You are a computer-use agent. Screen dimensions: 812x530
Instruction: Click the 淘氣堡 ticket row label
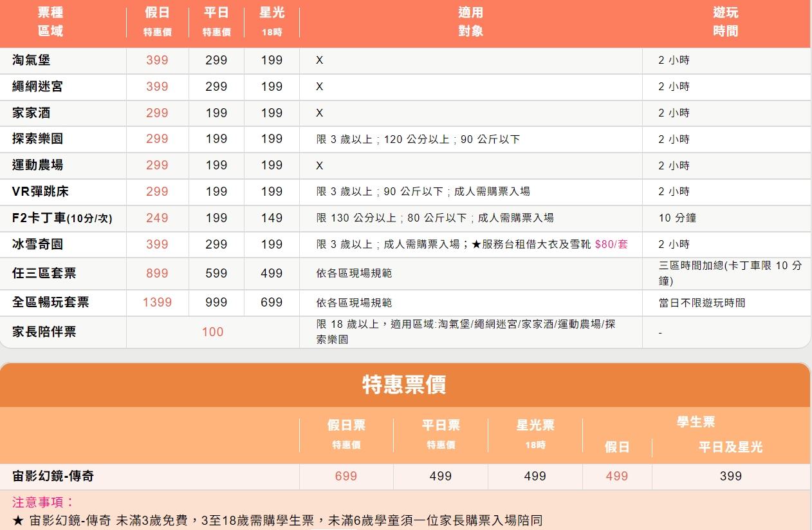pyautogui.click(x=31, y=61)
